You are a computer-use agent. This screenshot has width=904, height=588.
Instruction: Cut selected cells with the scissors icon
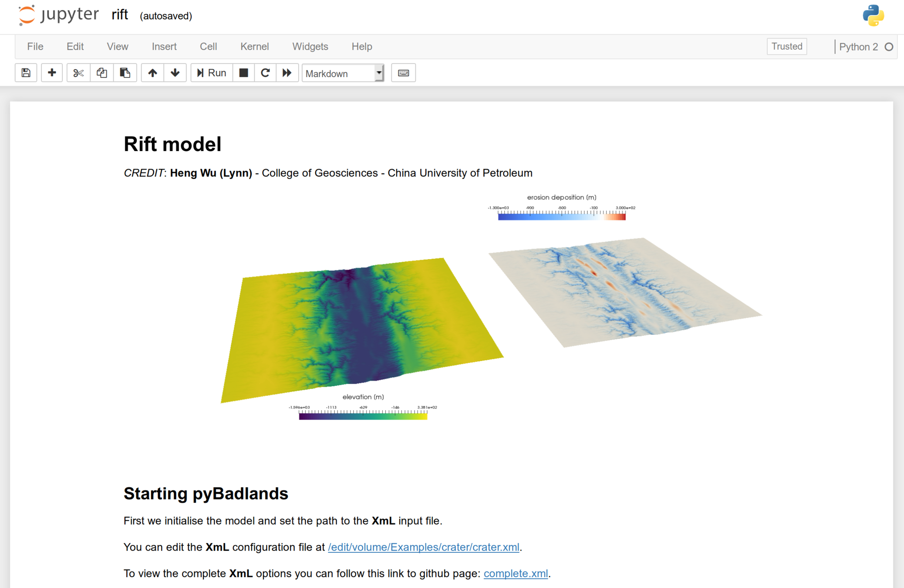coord(78,73)
